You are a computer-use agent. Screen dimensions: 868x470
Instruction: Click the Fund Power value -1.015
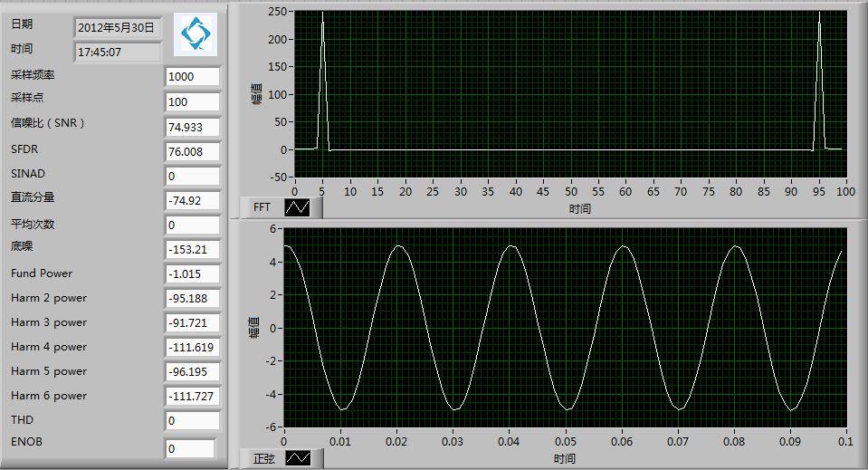192,274
